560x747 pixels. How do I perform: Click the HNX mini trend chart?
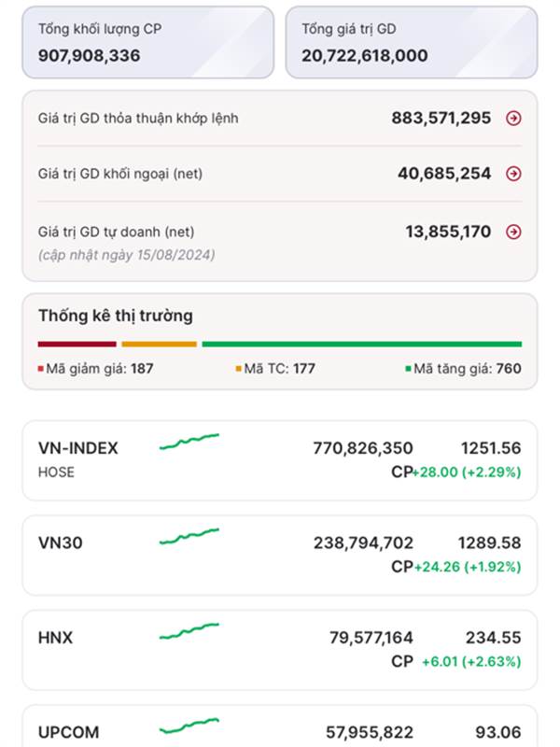189,631
